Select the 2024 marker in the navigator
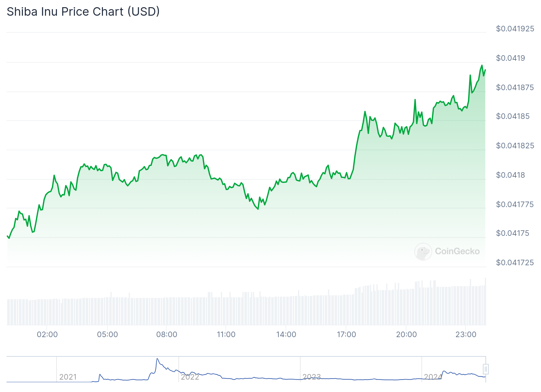Viewport: 541px width, 392px height. click(x=433, y=377)
